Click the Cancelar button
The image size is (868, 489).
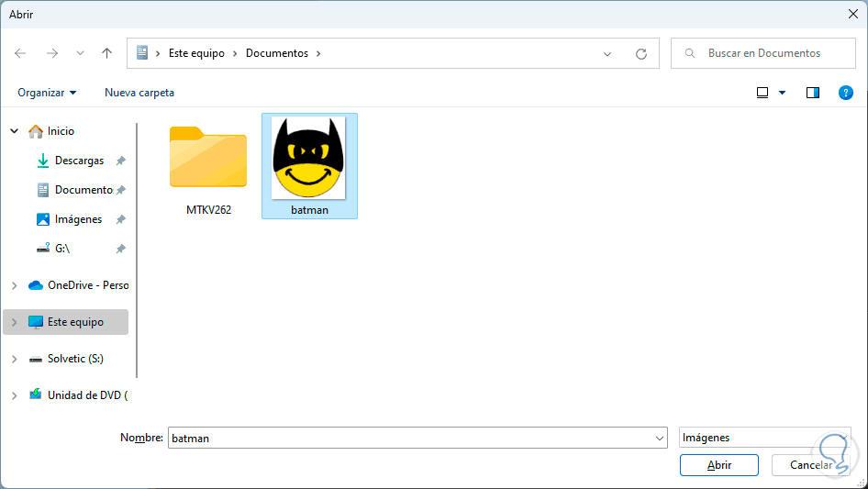810,465
